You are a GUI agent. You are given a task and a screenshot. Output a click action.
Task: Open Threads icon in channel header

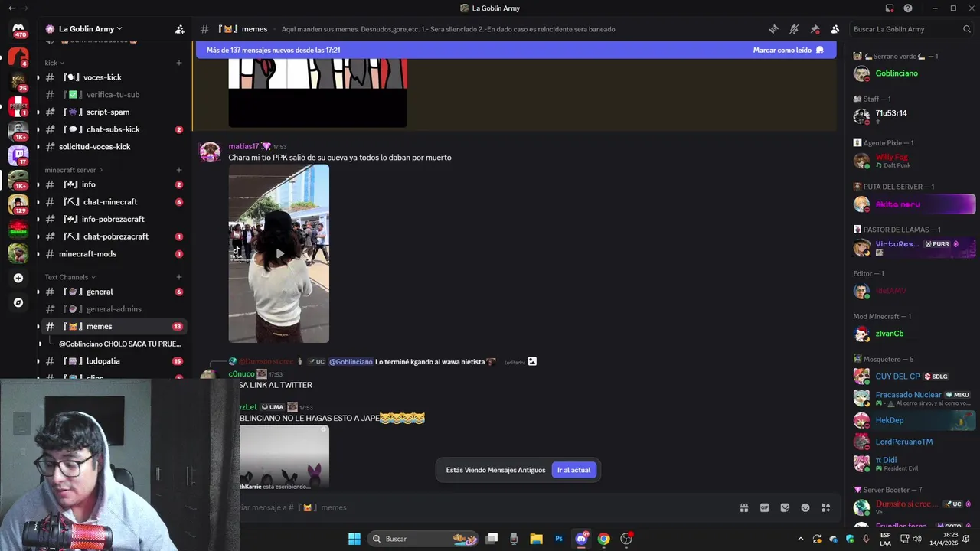click(773, 29)
